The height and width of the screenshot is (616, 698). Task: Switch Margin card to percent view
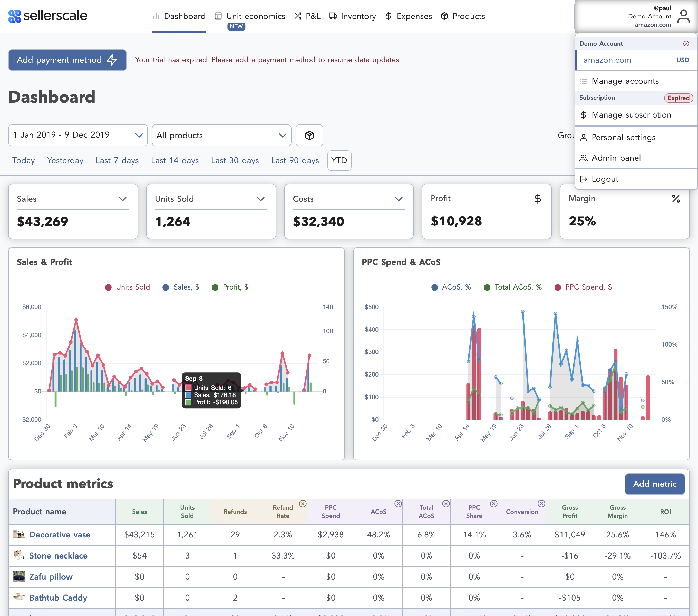(x=675, y=199)
